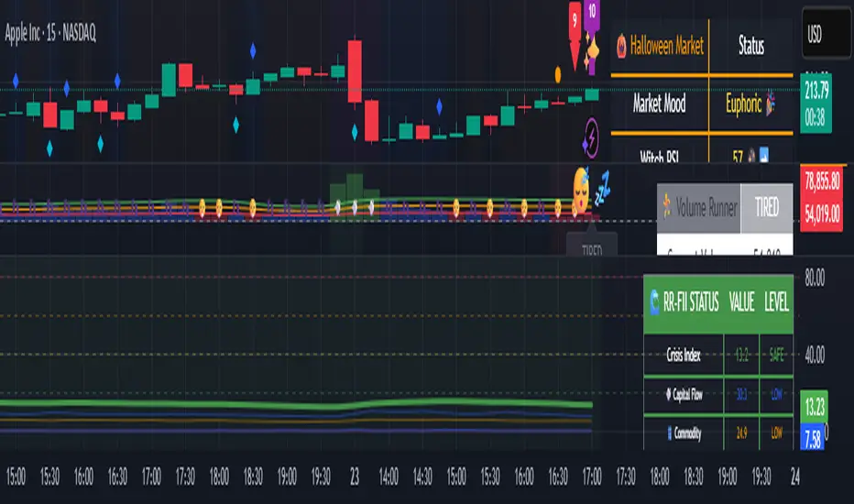854x504 pixels.
Task: Click the sleeping face emoji on volume pane
Action: [x=581, y=191]
